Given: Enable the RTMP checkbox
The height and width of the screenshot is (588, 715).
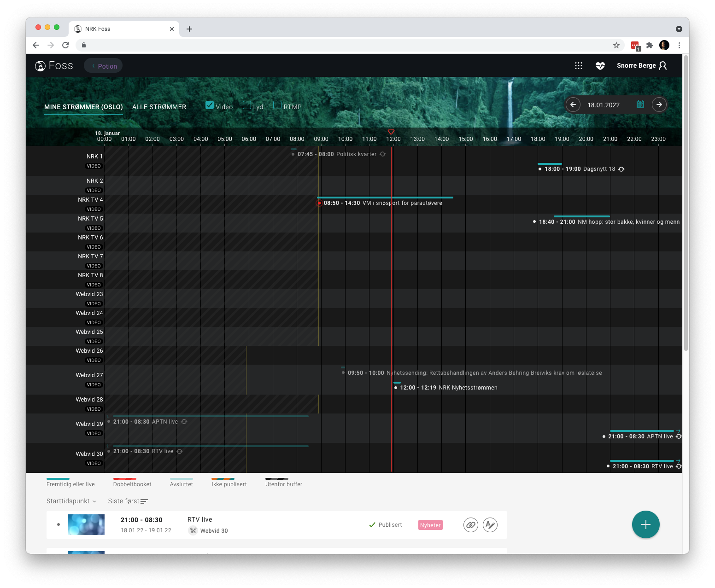Looking at the screenshot, I should click(x=277, y=105).
